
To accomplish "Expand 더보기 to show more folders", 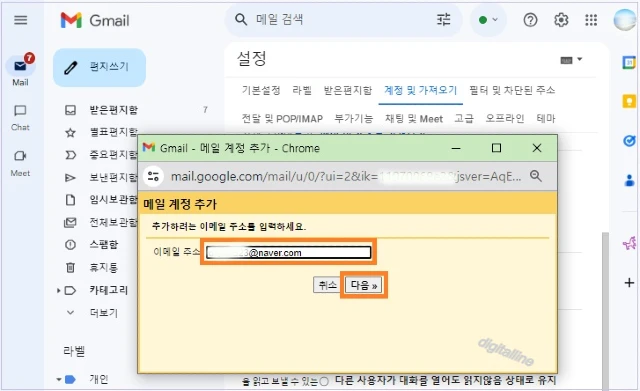I will click(104, 313).
